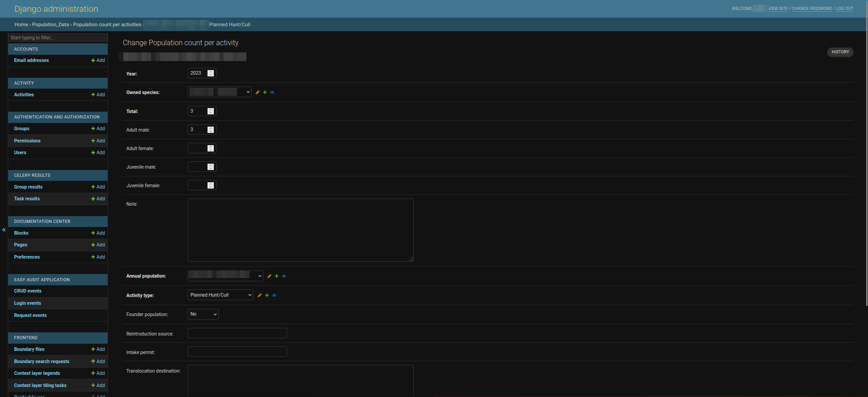Click the Juvenile female stepper spinner
This screenshot has width=868, height=397.
point(211,185)
